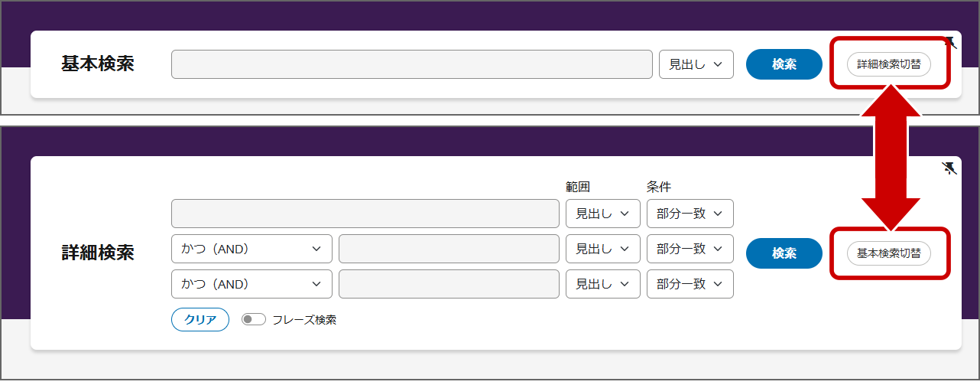
Task: Click the third row keyword field in advanced search
Action: click(x=449, y=284)
